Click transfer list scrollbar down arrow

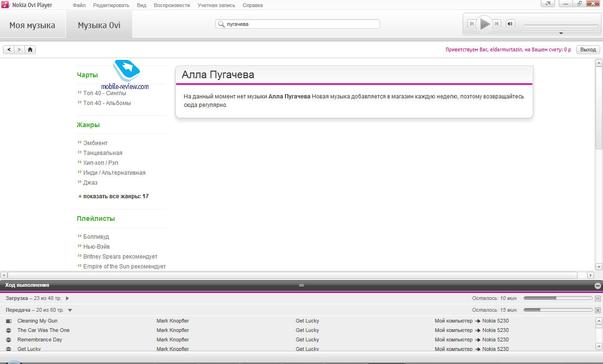(x=599, y=347)
